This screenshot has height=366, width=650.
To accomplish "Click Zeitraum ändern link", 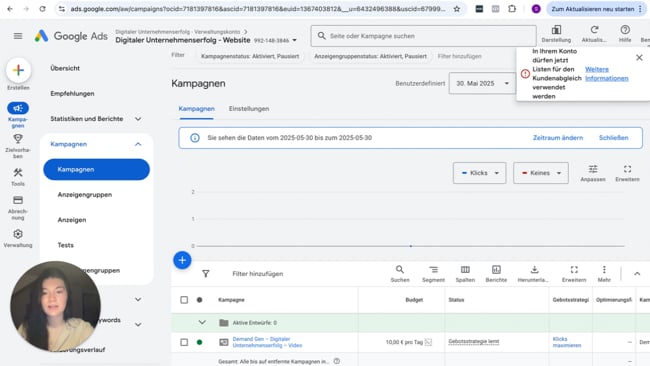I will click(x=558, y=138).
